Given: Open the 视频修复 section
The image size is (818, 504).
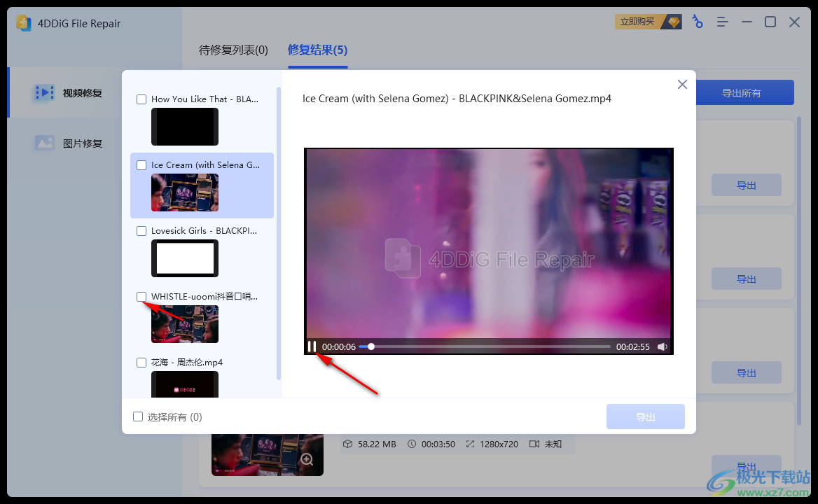Looking at the screenshot, I should (x=83, y=93).
